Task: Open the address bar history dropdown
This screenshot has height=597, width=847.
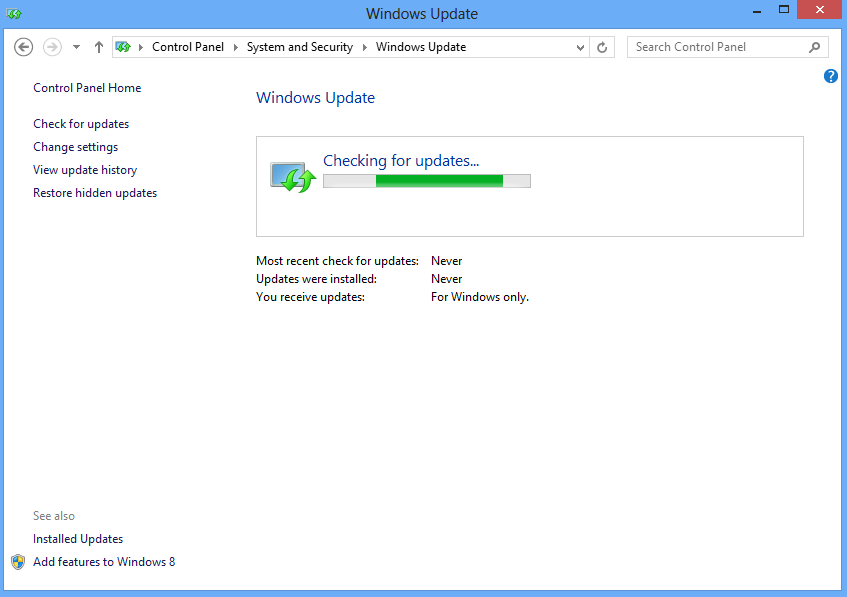Action: (580, 46)
